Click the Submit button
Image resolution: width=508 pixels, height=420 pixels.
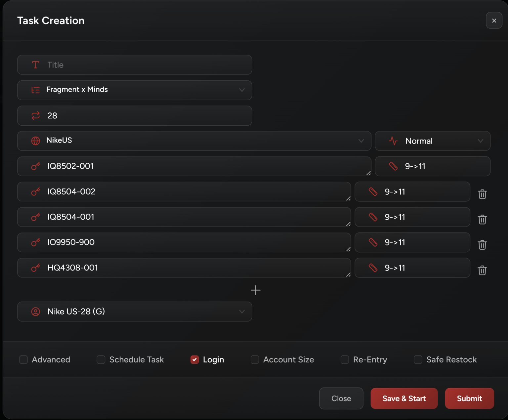469,399
